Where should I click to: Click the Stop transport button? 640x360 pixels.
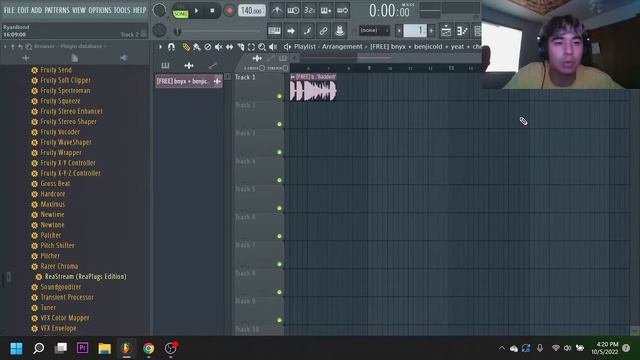212,11
